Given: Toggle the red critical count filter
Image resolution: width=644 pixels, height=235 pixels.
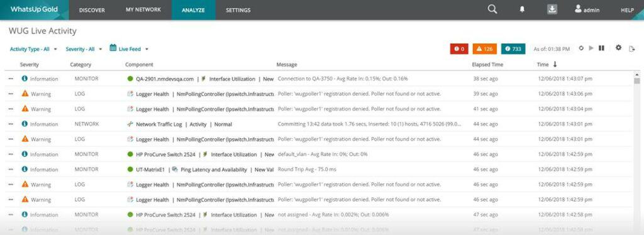Looking at the screenshot, I should [459, 49].
